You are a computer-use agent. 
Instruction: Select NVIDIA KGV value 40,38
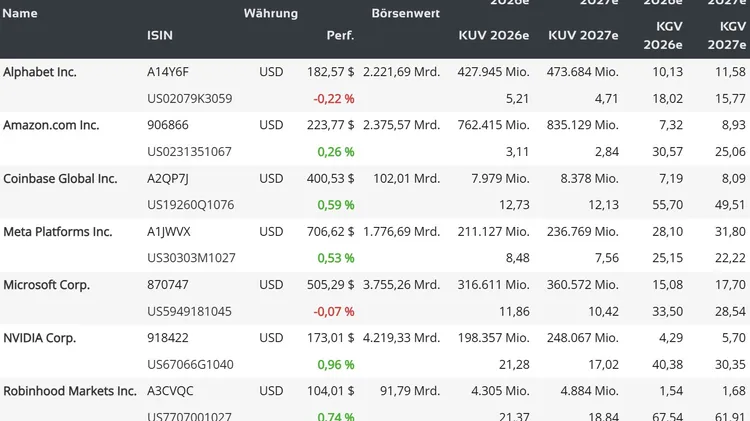[x=668, y=365]
